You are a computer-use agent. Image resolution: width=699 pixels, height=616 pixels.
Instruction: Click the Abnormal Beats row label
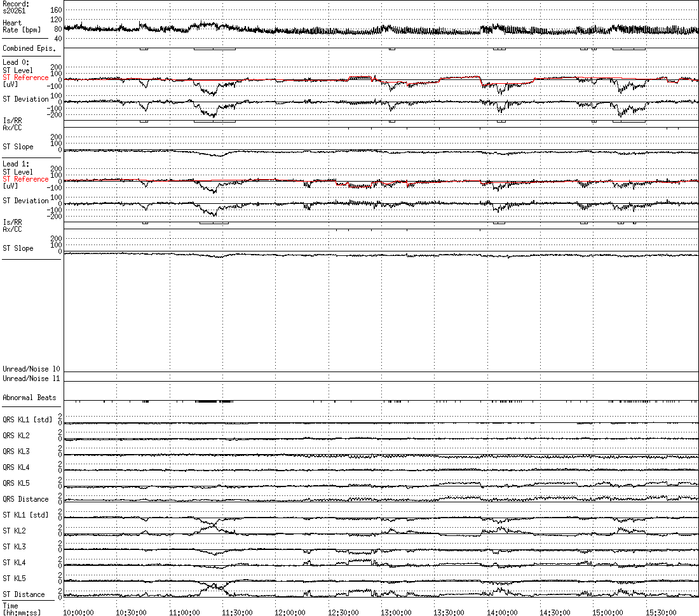(29, 398)
